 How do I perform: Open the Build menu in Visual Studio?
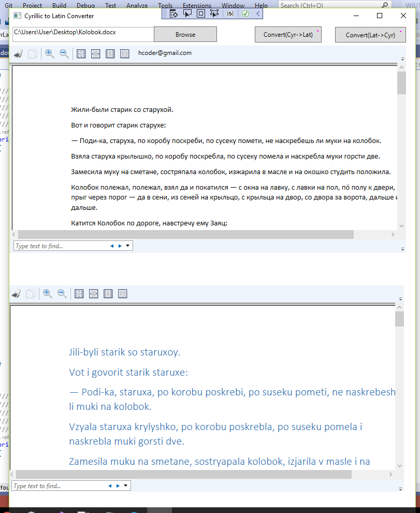click(59, 5)
